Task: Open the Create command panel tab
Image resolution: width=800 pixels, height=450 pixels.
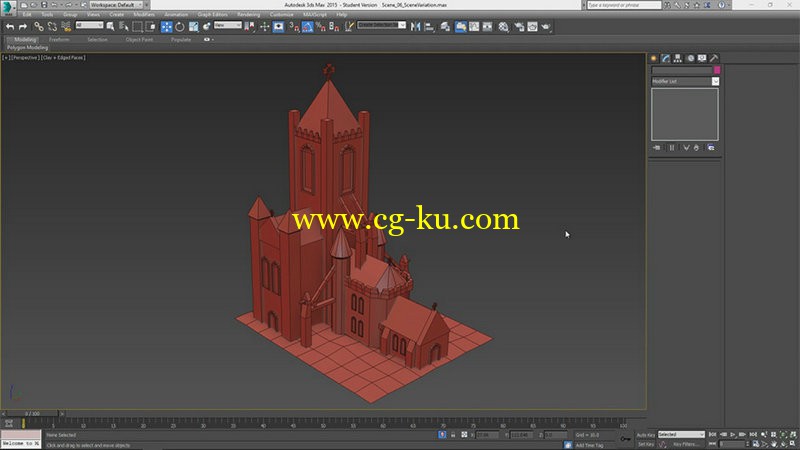Action: 654,58
